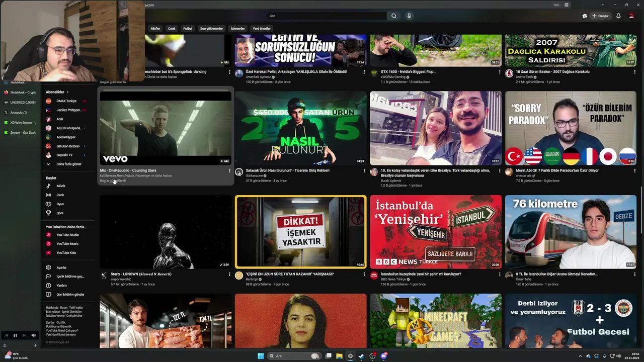Image resolution: width=644 pixels, height=362 pixels.
Task: Switch to Anasayfa / X vertical tab
Action: [20, 113]
